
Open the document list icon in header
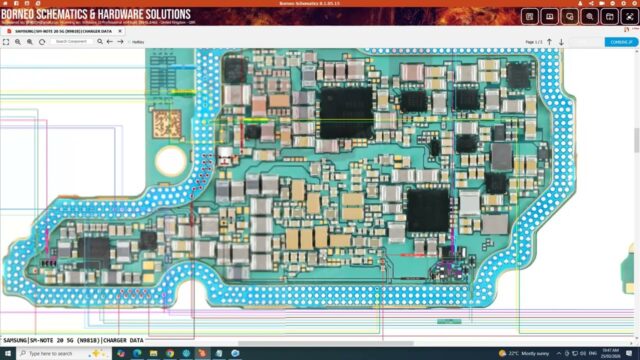tap(529, 17)
